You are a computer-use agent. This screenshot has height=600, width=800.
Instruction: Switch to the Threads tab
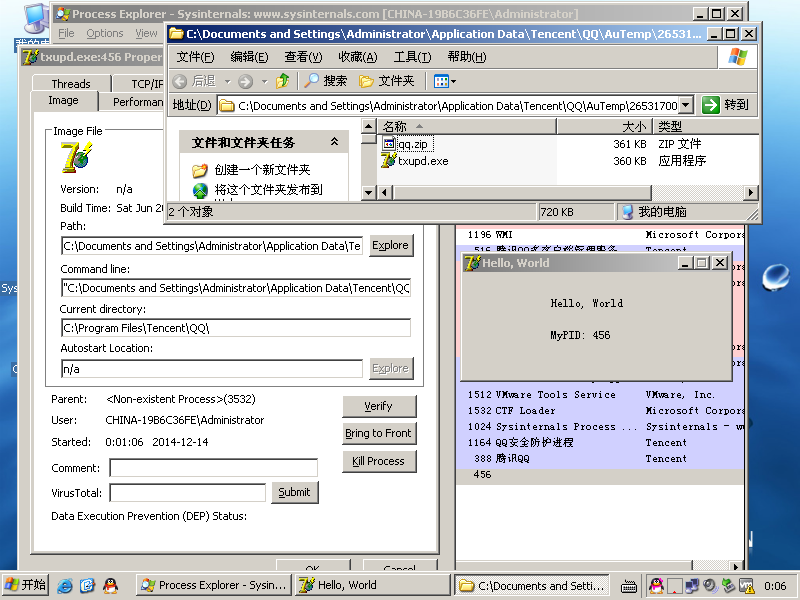[71, 84]
